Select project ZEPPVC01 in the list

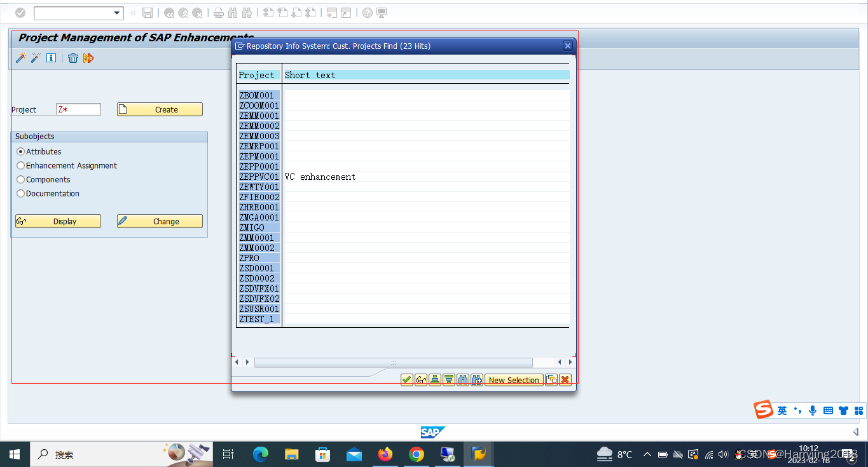(x=259, y=177)
